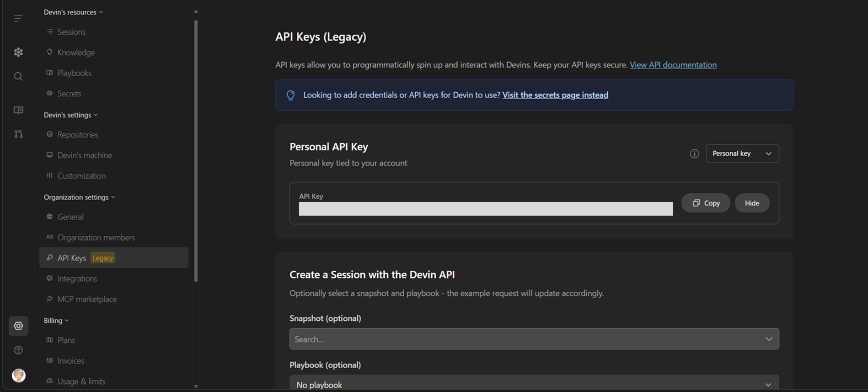Screen dimensions: 868x392
Task: Click the lightbulb icon in the info banner
Action: [x=290, y=95]
